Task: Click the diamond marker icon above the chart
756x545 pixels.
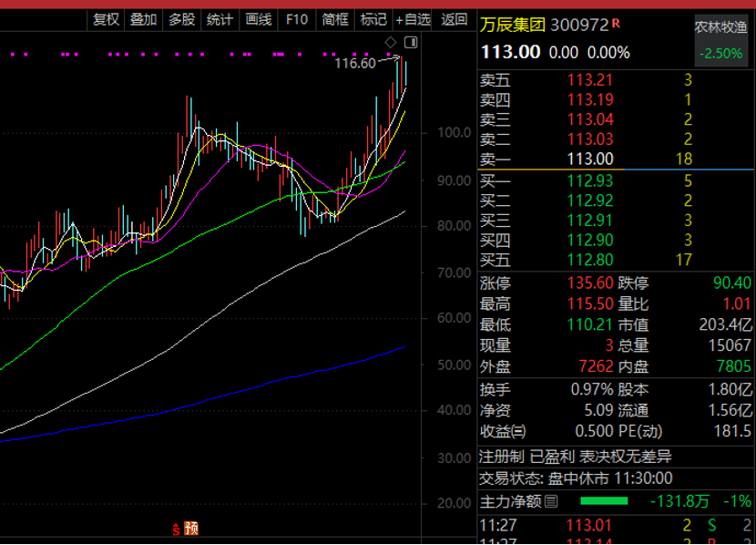Action: 391,43
